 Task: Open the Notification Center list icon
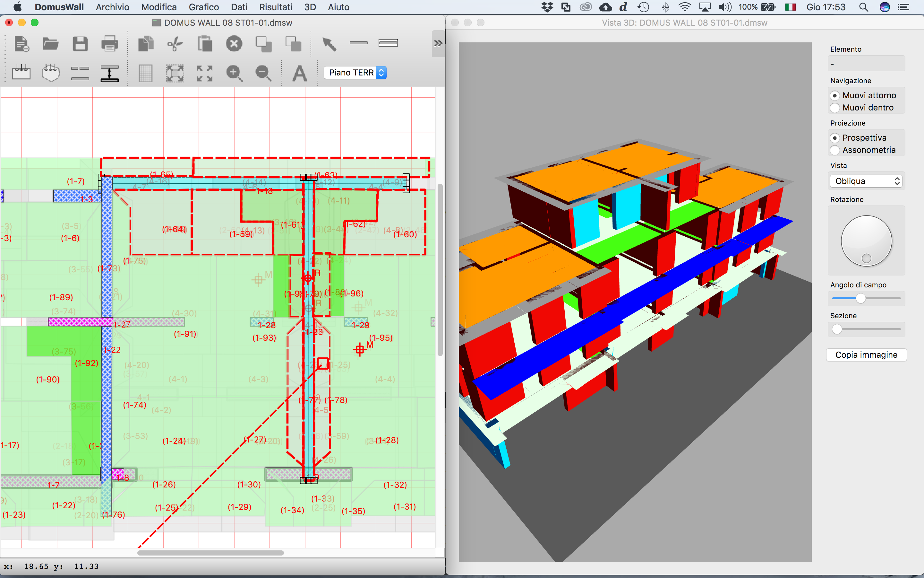(903, 7)
